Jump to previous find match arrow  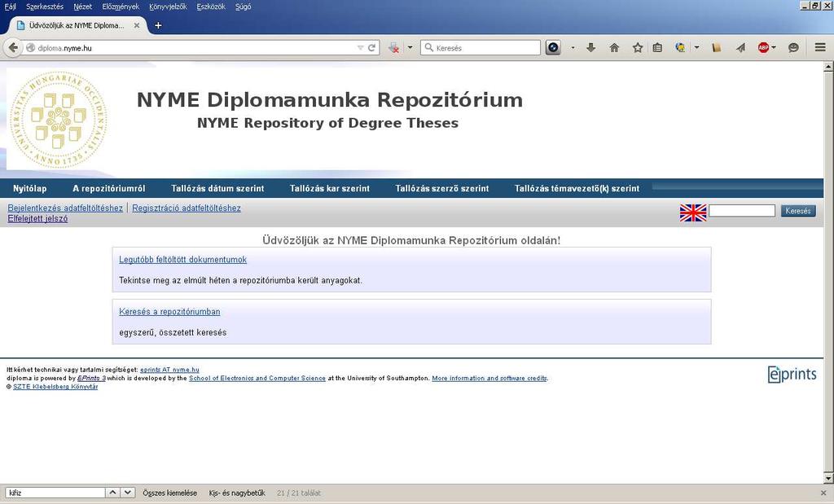point(112,493)
